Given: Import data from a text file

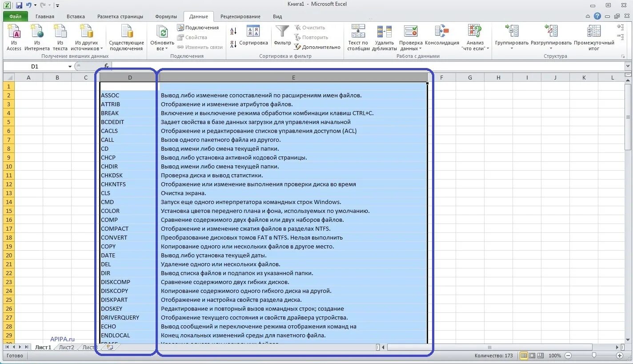Looking at the screenshot, I should coord(60,38).
